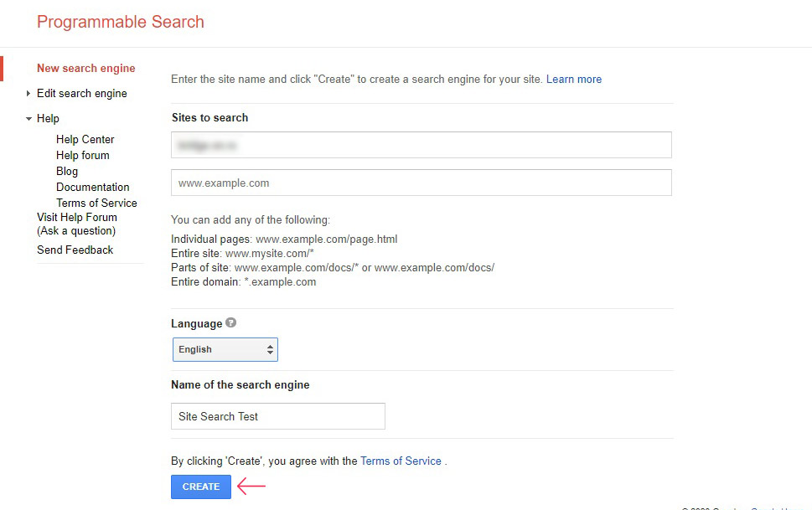Expand the Edit search engine arrow
This screenshot has height=510, width=812.
tap(28, 93)
